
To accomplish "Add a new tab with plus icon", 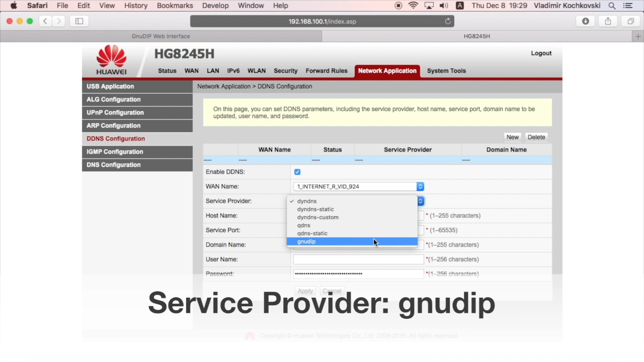I will tap(638, 36).
